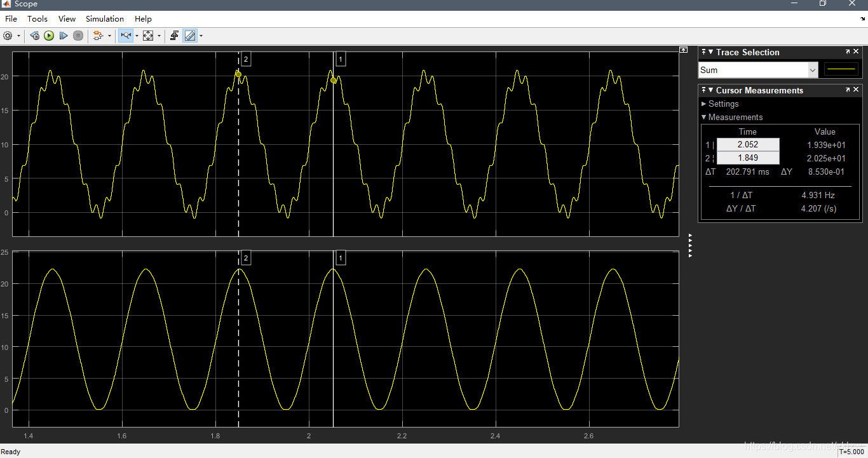Collapse the Trace Selection panel arrow

710,52
